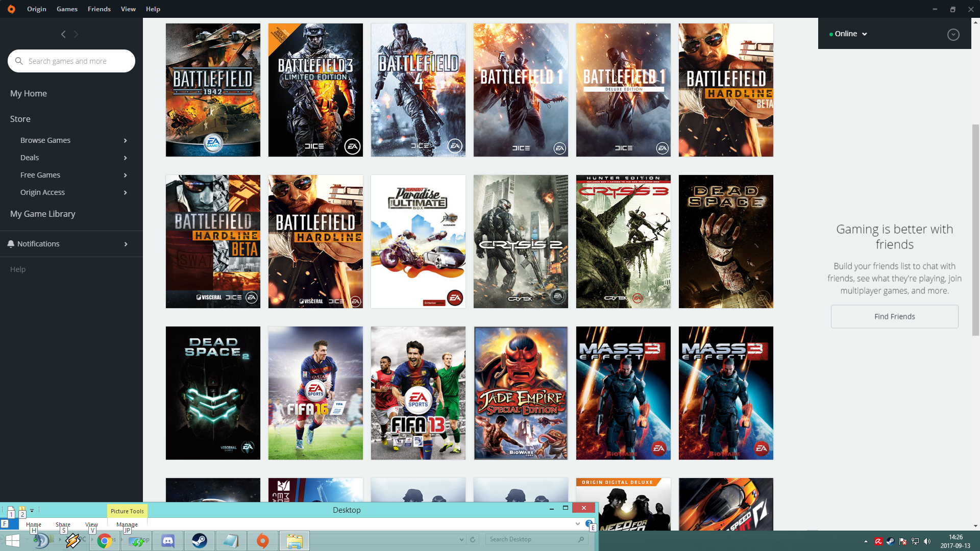Open Burnout Paradise Ultimate Box cover
The width and height of the screenshot is (980, 551).
click(x=418, y=241)
